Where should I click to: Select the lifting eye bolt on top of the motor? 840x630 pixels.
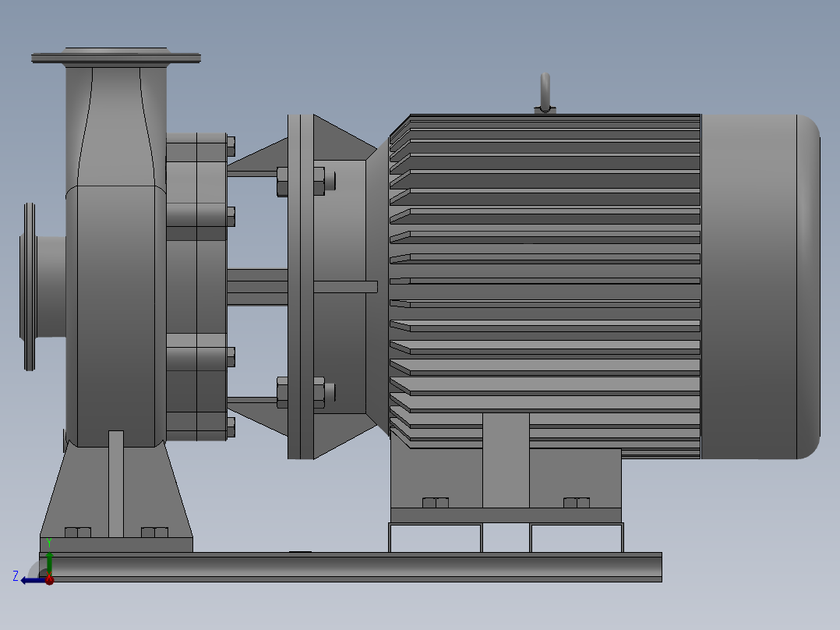pos(545,94)
